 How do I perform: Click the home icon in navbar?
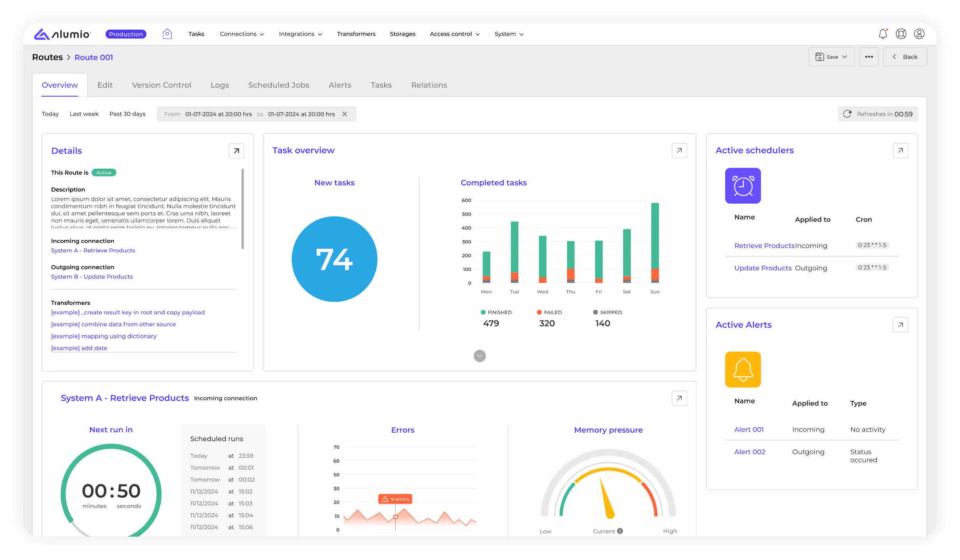167,34
